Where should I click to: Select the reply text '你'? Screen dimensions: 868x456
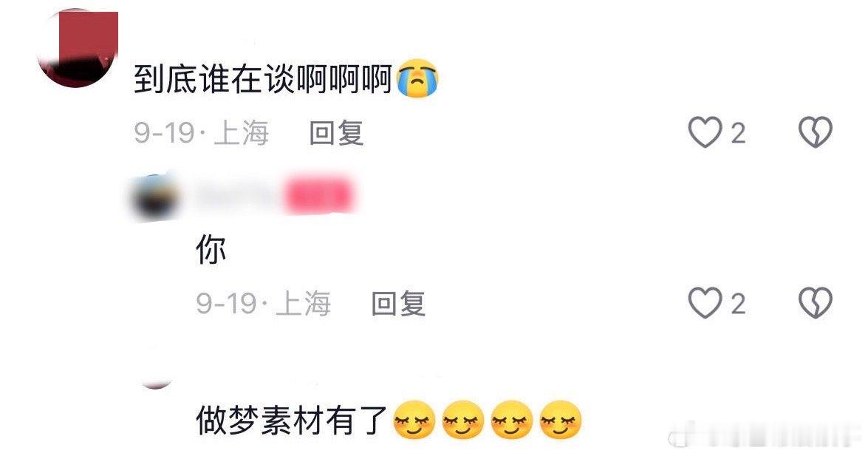point(211,249)
